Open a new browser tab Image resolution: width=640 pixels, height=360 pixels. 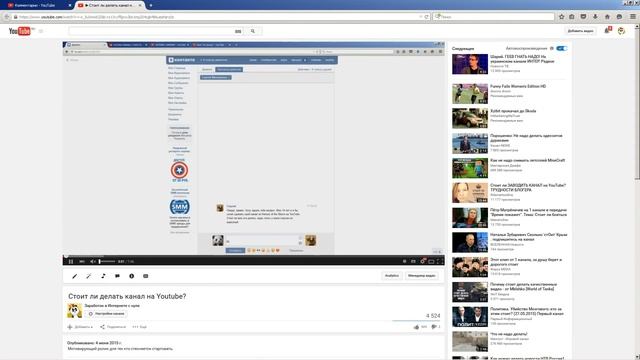point(151,5)
